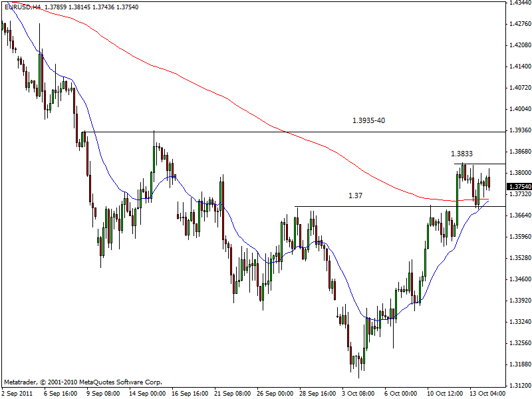The height and width of the screenshot is (399, 532).
Task: Click the 10 Oct 12:00 time label
Action: (445, 393)
